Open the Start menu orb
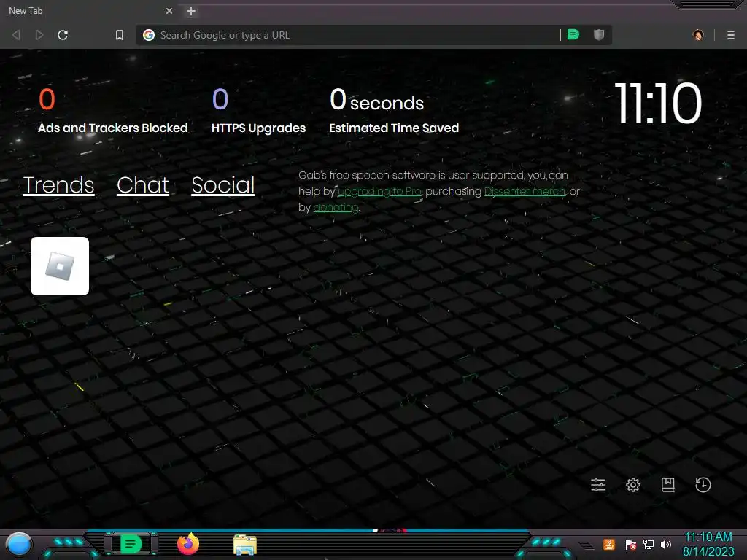The width and height of the screenshot is (747, 560). 19,544
